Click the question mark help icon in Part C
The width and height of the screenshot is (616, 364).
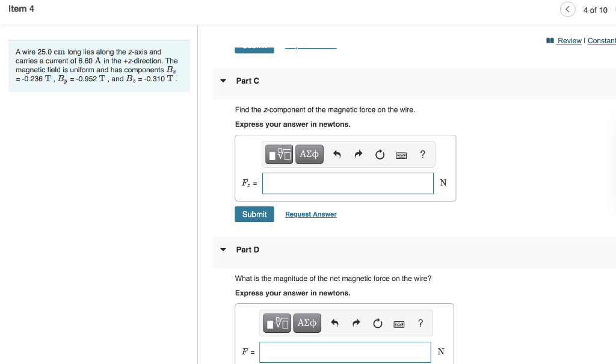pos(422,154)
